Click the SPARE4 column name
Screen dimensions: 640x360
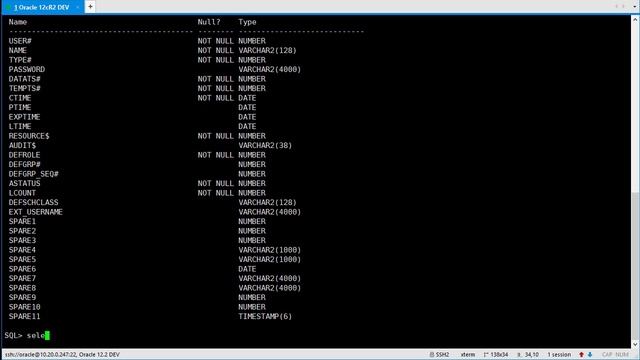coord(22,250)
